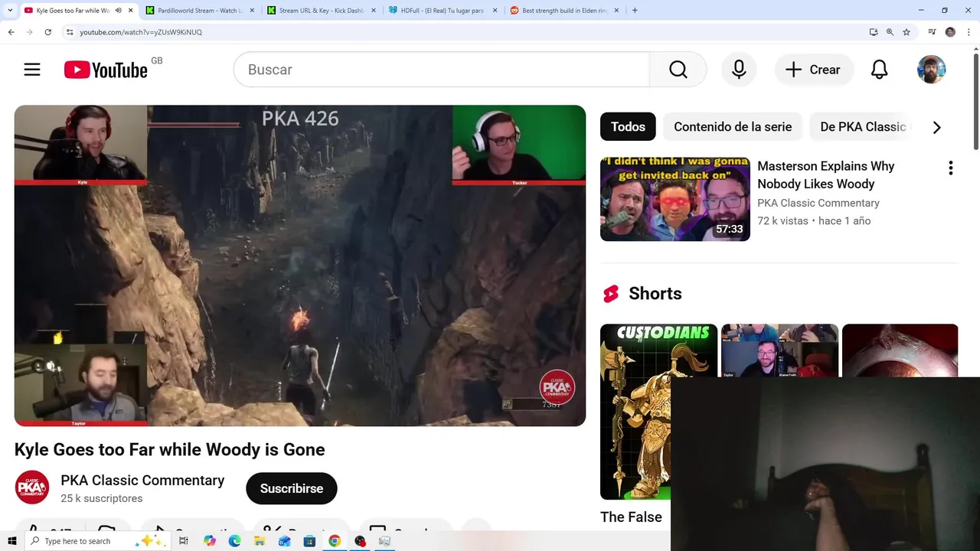980x551 pixels.
Task: Switch to the Best strength build tab
Action: [565, 11]
